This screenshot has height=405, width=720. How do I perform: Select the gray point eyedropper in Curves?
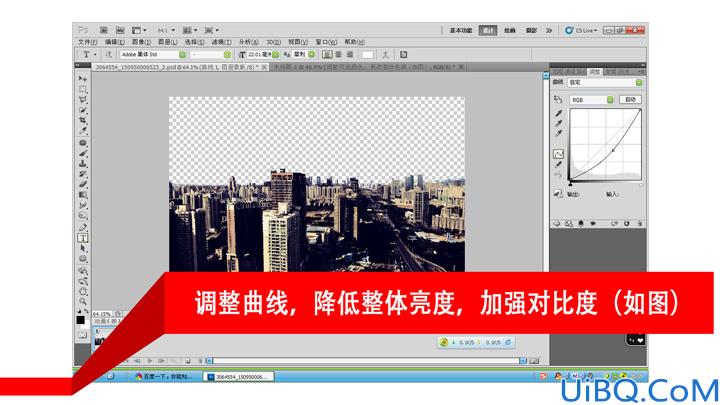tap(558, 124)
